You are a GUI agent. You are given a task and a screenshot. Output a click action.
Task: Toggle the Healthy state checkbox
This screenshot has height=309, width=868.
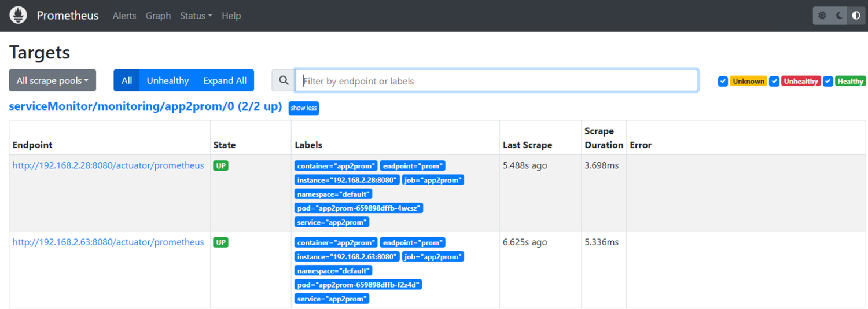828,82
